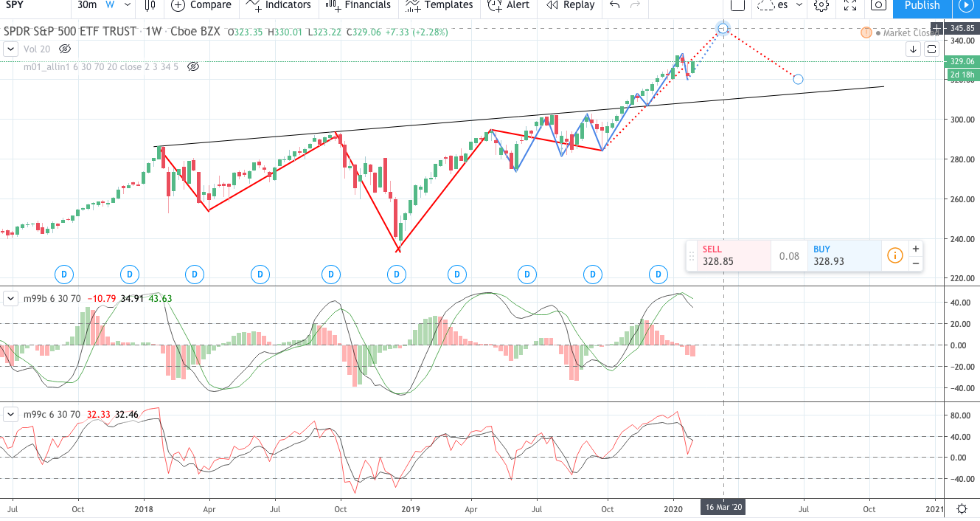Viewport: 980px width, 521px height.
Task: Click the plus button in order panel
Action: pyautogui.click(x=915, y=249)
